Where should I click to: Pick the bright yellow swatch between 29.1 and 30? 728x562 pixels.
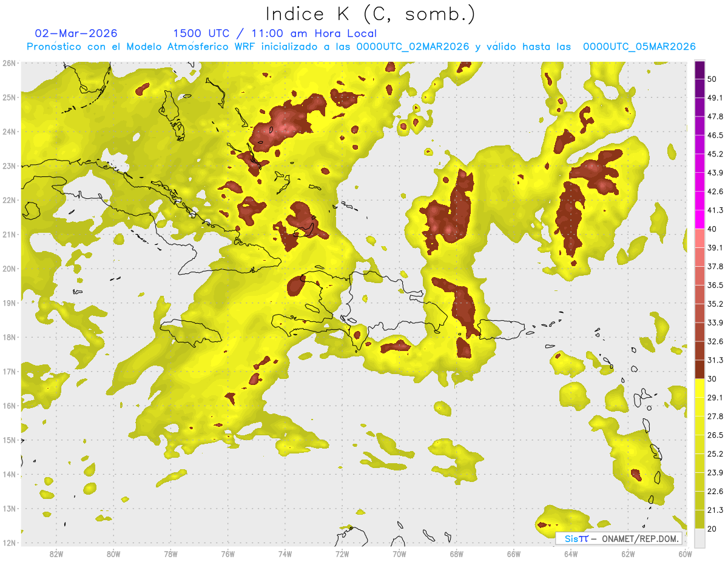coord(699,388)
